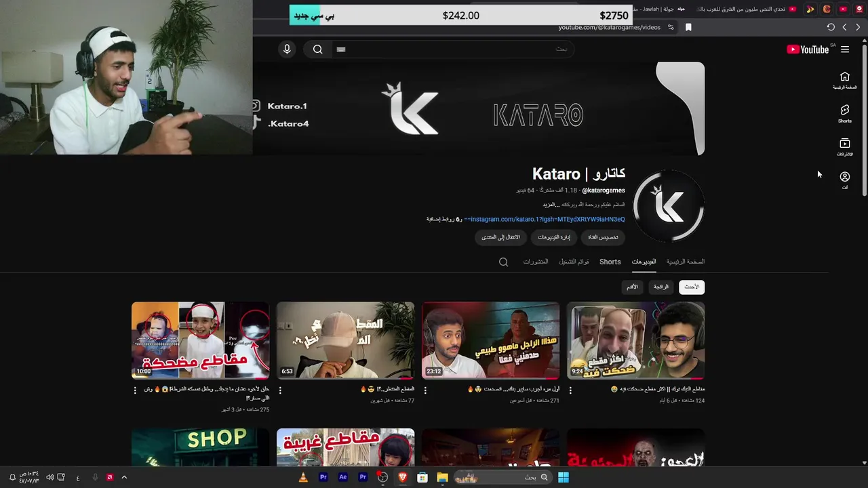Image resolution: width=868 pixels, height=488 pixels.
Task: Open Subscriptions in the sidebar
Action: coord(845,146)
